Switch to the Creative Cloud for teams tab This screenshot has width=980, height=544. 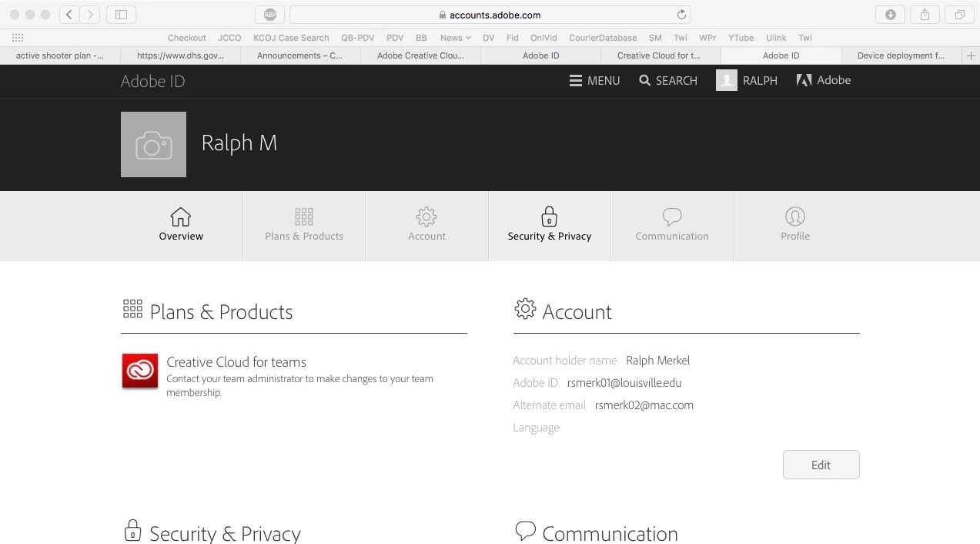tap(659, 55)
